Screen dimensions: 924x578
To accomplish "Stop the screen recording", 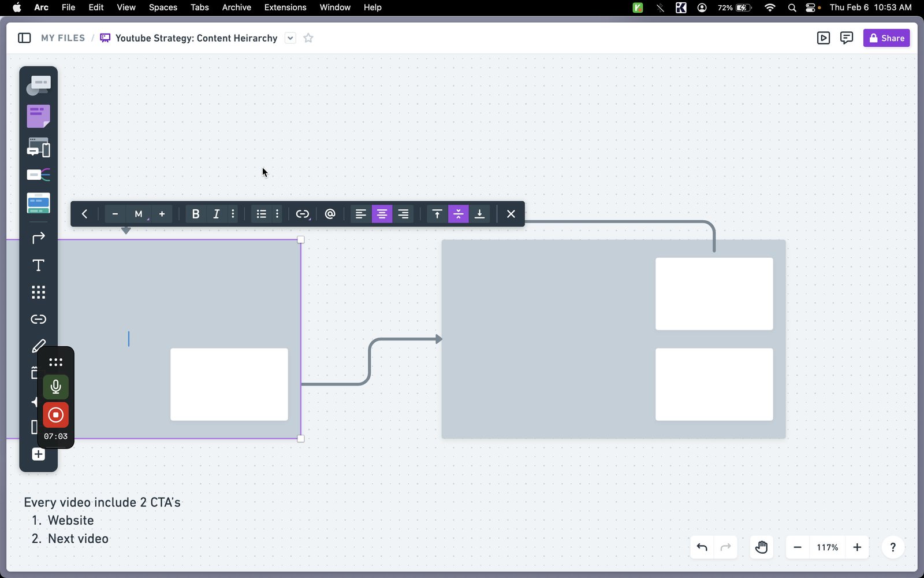I will 55,415.
